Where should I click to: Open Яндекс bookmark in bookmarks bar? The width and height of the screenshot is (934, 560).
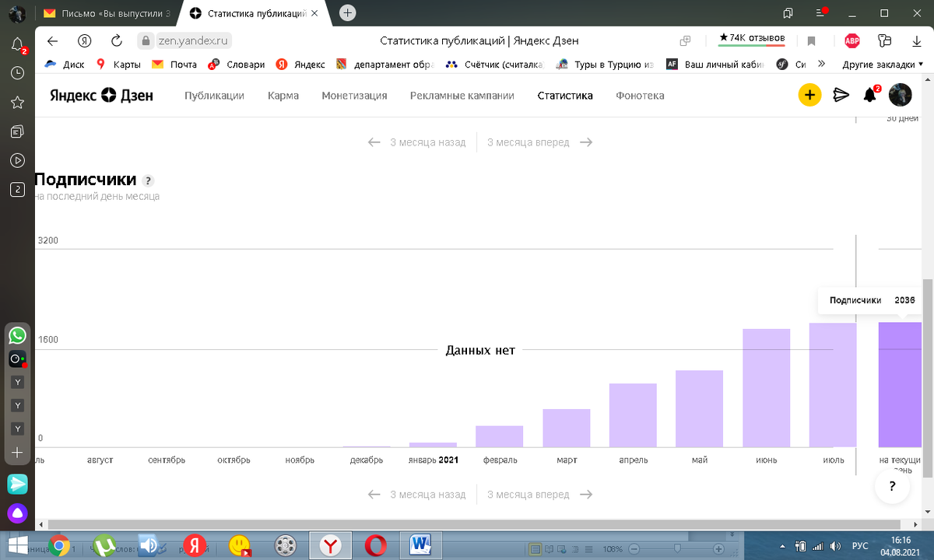click(301, 65)
